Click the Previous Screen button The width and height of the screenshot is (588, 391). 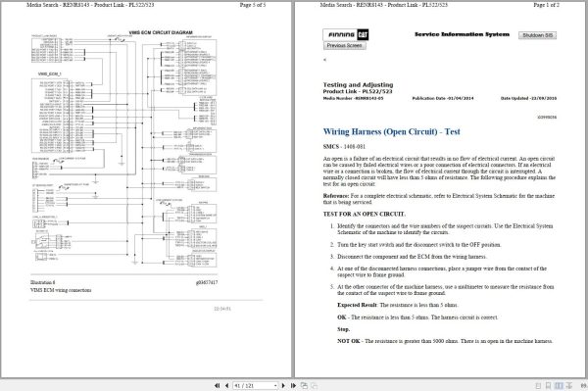click(x=344, y=45)
